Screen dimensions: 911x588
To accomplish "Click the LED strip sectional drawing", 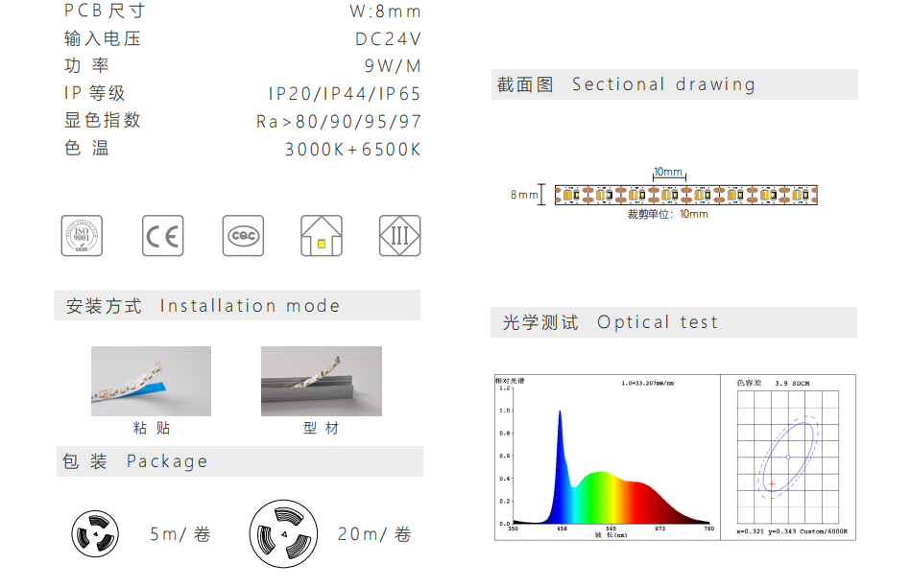I will click(685, 195).
